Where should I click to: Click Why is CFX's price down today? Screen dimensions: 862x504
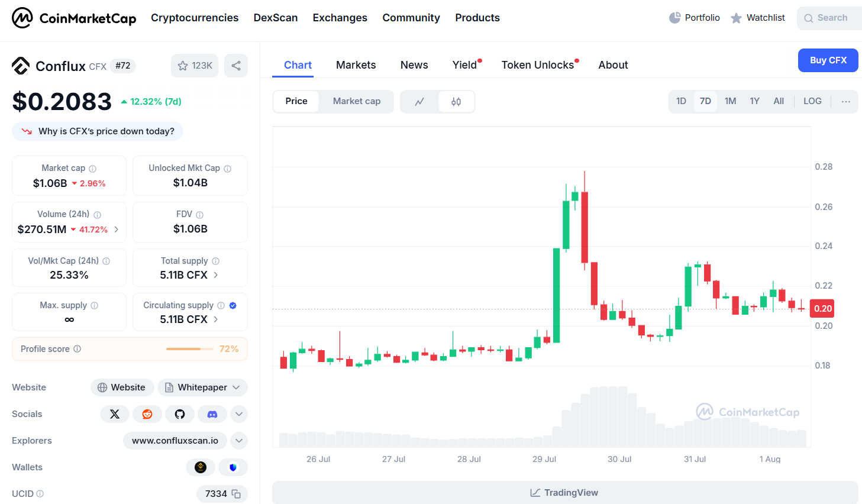(x=98, y=131)
